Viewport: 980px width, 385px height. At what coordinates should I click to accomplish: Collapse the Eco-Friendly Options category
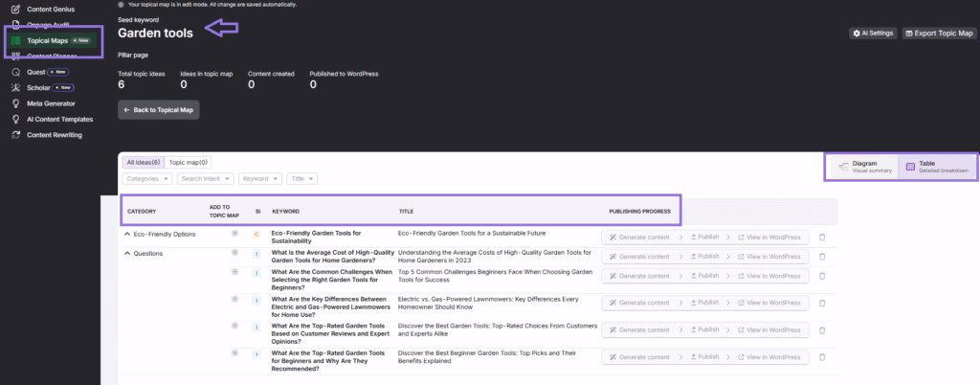pos(127,234)
